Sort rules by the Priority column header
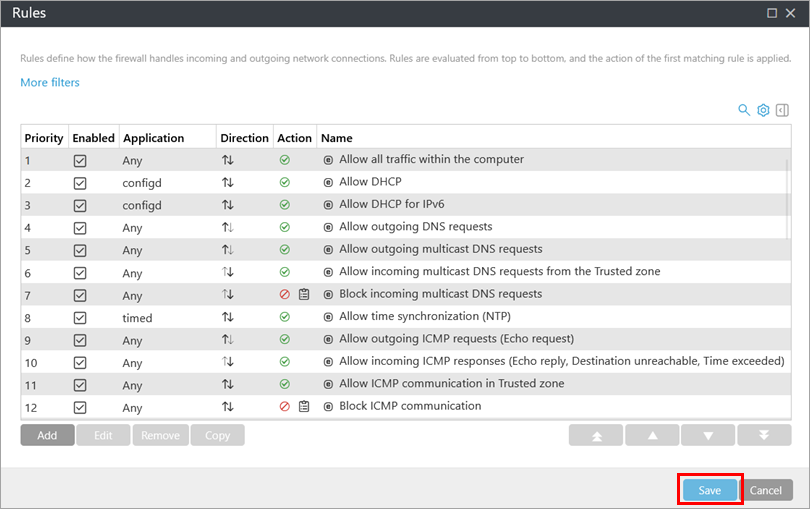Viewport: 810px width, 509px height. pyautogui.click(x=44, y=138)
